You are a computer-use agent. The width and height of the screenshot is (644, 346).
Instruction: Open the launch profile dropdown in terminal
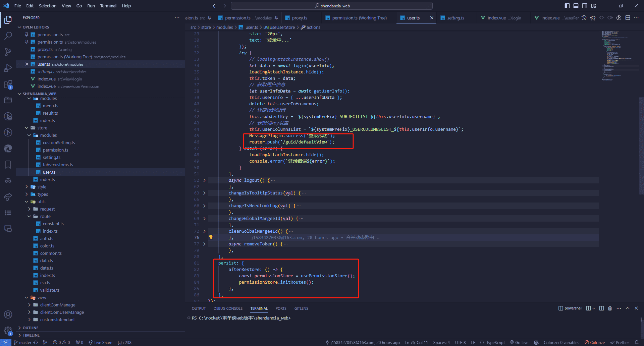coord(593,308)
